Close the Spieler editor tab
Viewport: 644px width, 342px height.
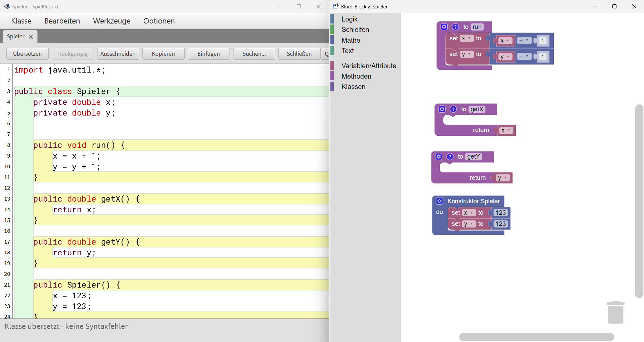point(31,37)
